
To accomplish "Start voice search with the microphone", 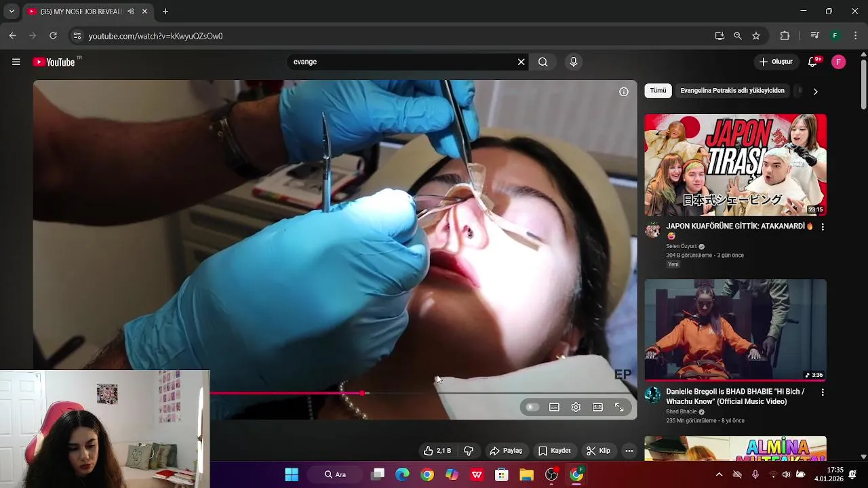I will [574, 62].
